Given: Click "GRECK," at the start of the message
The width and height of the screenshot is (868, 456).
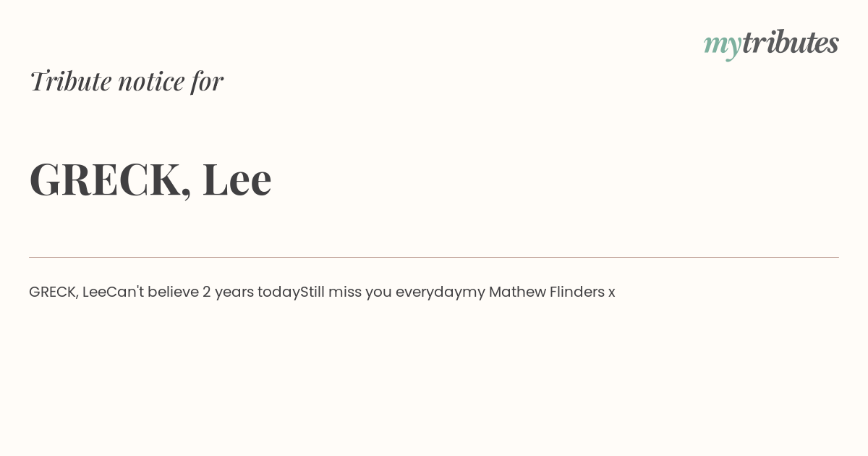Looking at the screenshot, I should point(54,292).
